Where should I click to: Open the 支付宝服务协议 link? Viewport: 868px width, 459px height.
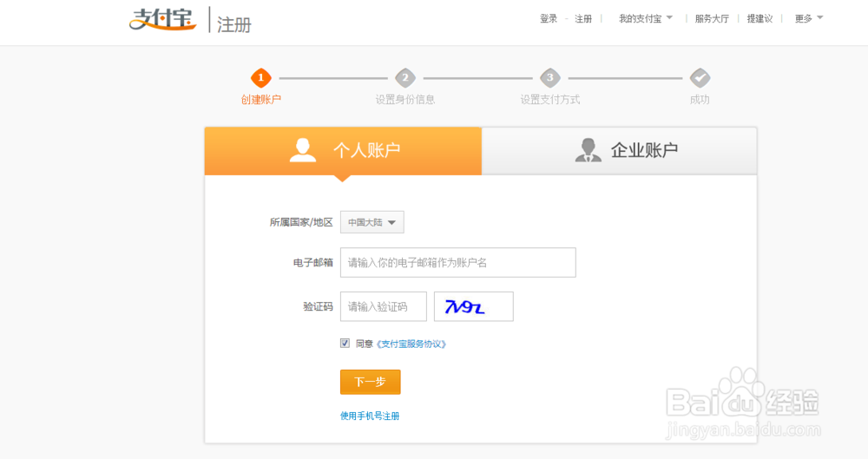coord(411,344)
